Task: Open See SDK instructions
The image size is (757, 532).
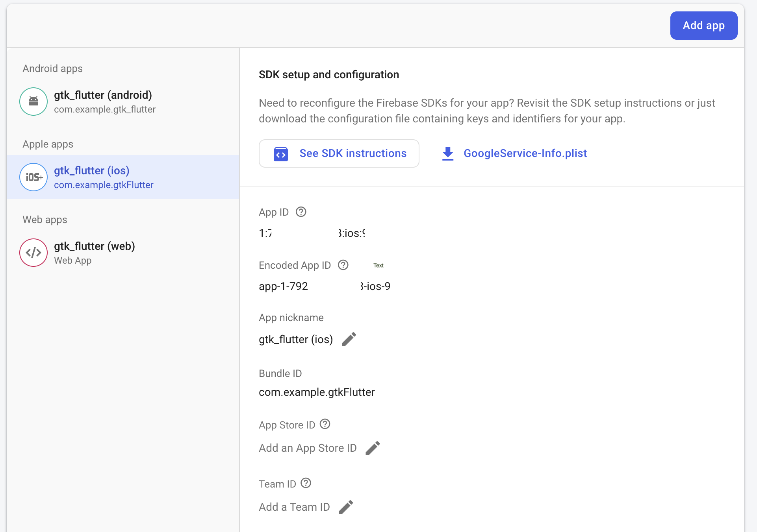Action: click(339, 153)
